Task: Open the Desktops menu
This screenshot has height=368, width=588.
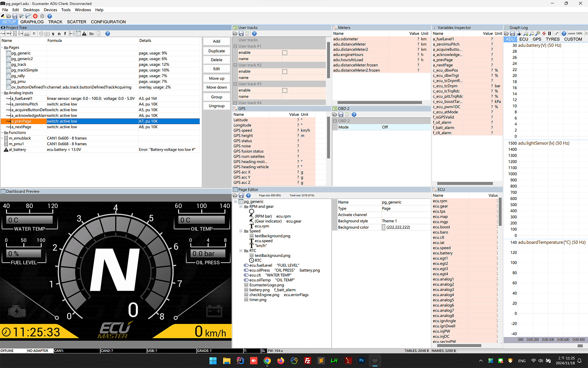Action: click(x=31, y=10)
